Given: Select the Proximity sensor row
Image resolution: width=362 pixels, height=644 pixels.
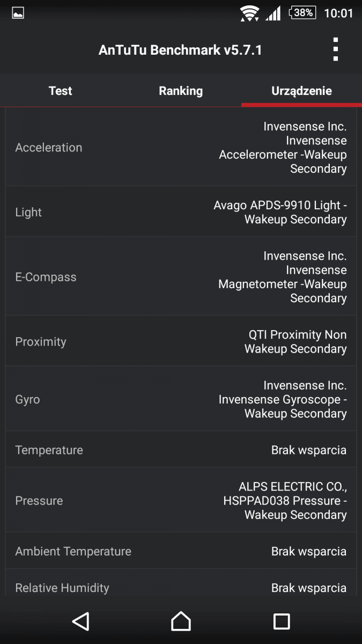Looking at the screenshot, I should 181,342.
